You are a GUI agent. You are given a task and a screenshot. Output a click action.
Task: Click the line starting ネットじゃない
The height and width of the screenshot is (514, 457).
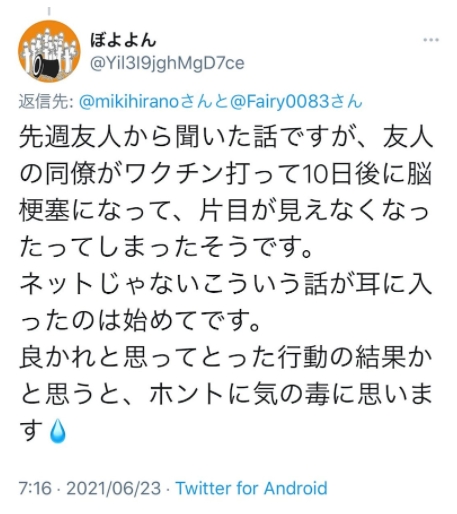click(x=226, y=284)
